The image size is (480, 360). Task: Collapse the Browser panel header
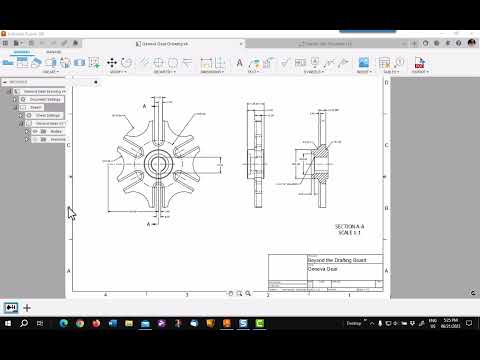pyautogui.click(x=5, y=82)
